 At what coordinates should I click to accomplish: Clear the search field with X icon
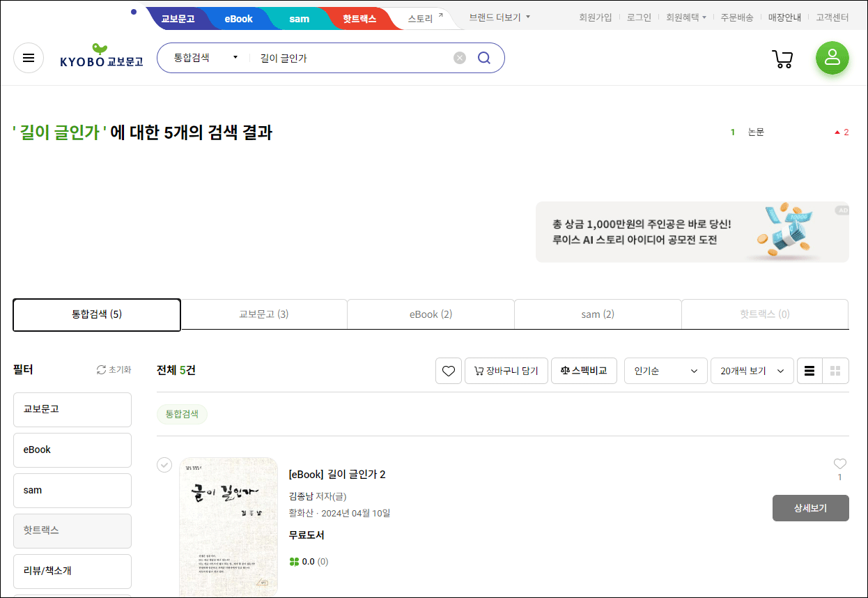click(460, 58)
